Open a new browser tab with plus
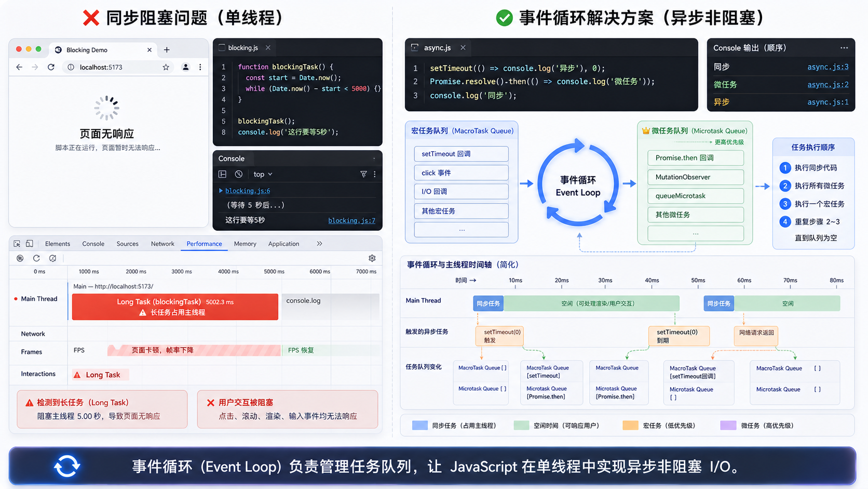This screenshot has width=868, height=489. [x=167, y=50]
